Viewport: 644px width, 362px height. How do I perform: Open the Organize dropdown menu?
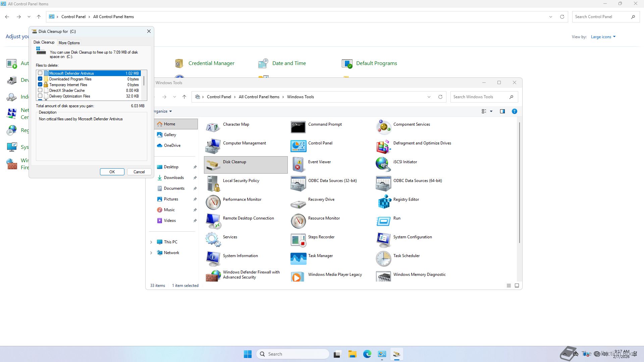click(163, 111)
